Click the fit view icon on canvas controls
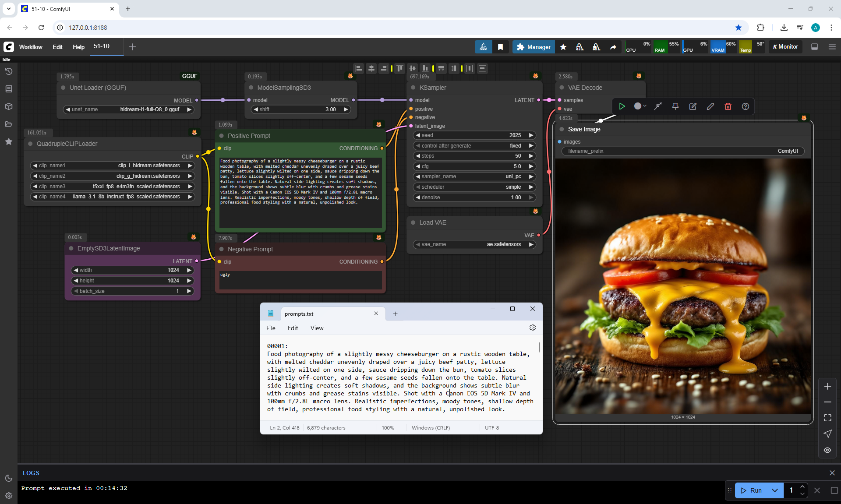841x504 pixels. click(827, 418)
